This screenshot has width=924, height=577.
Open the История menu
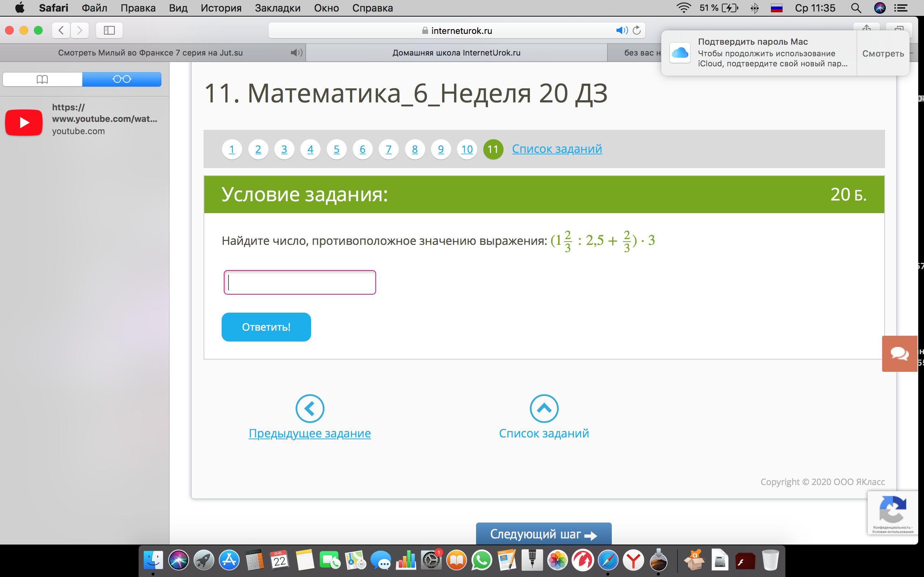click(x=221, y=8)
